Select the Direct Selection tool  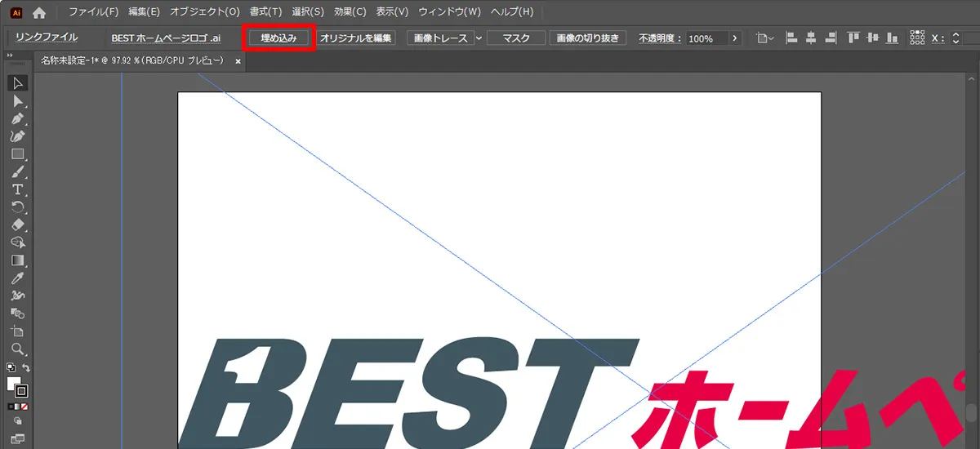(x=17, y=101)
